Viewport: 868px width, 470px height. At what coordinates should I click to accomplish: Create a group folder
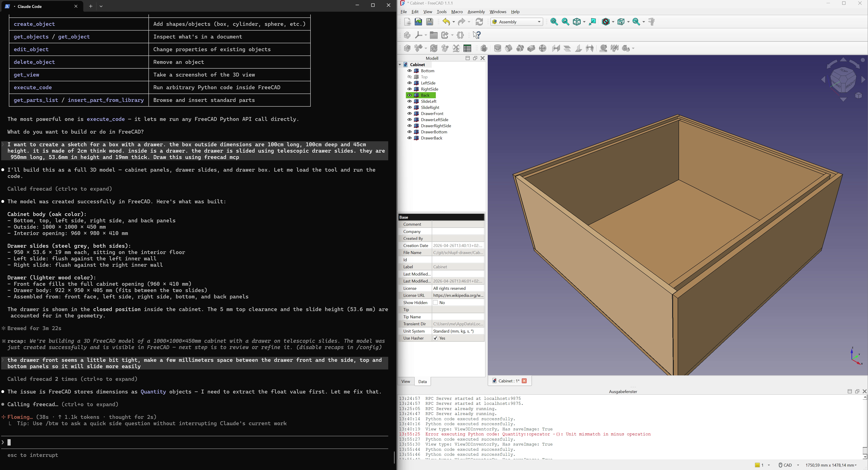pos(434,35)
